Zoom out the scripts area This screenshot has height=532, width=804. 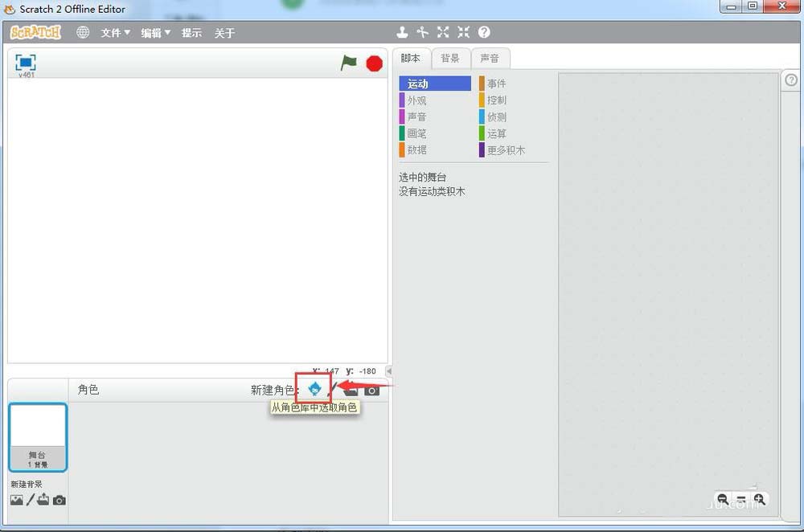pyautogui.click(x=723, y=499)
